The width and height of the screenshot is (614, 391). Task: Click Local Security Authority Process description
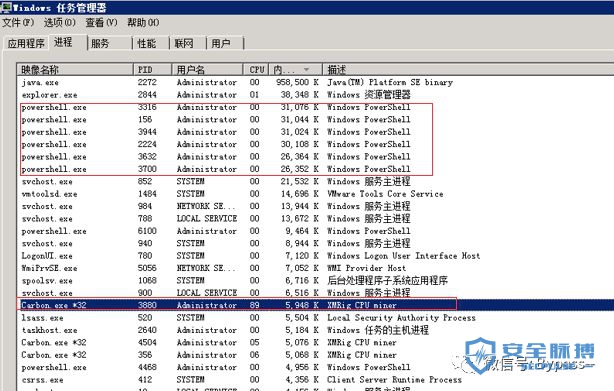tap(401, 318)
